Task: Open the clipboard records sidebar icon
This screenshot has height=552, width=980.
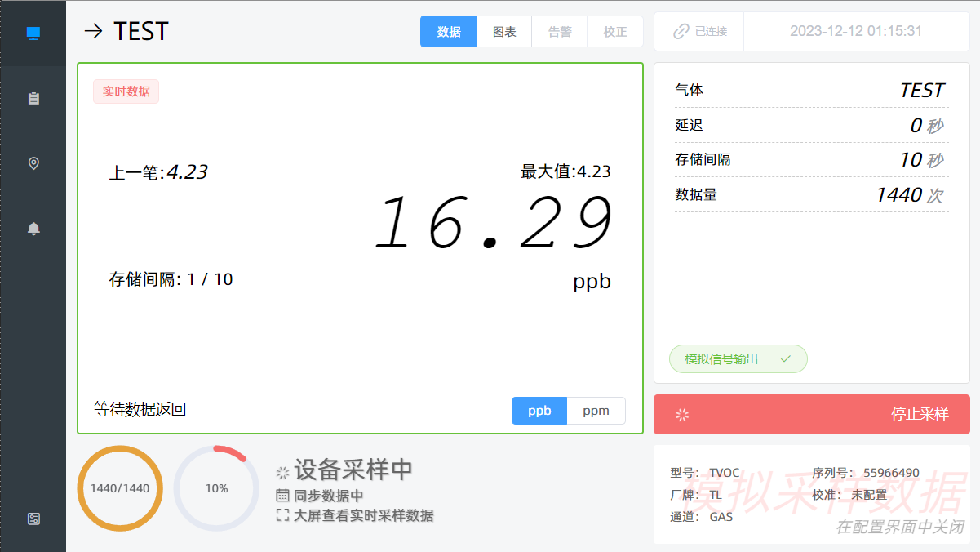Action: pos(33,99)
